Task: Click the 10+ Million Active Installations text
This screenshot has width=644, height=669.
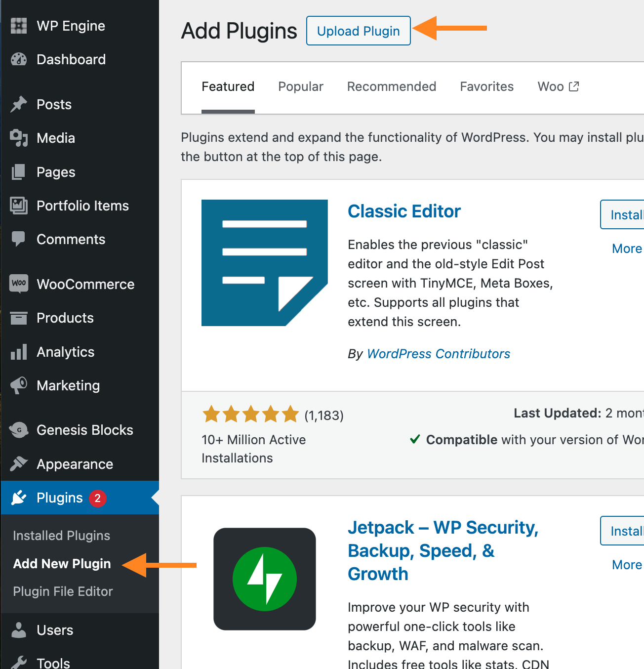Action: tap(254, 449)
